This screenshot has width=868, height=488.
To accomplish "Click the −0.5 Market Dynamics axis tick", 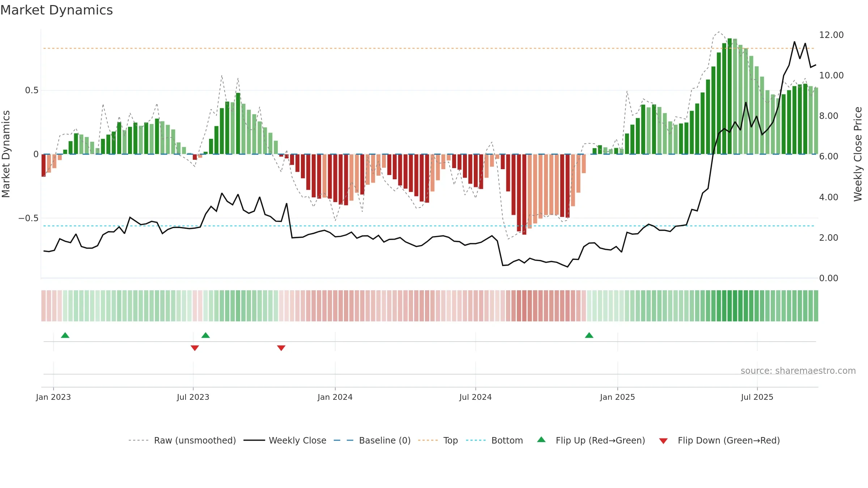I will (29, 218).
